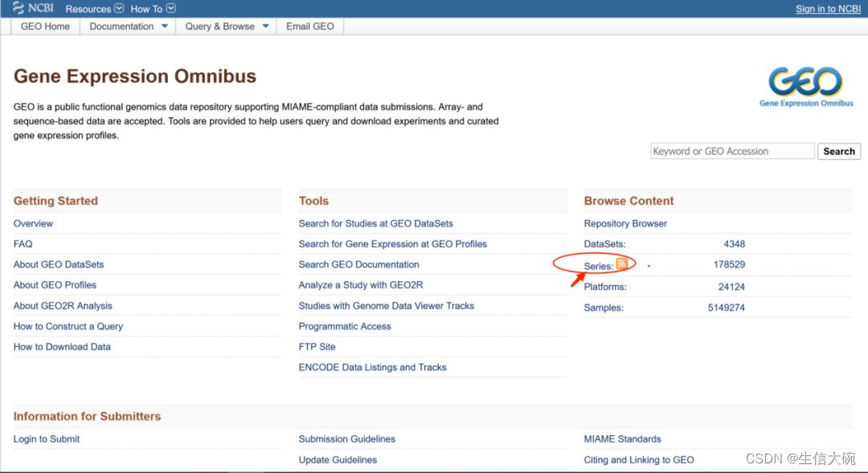Click the Series count 178529
The height and width of the screenshot is (473, 868).
coord(729,264)
